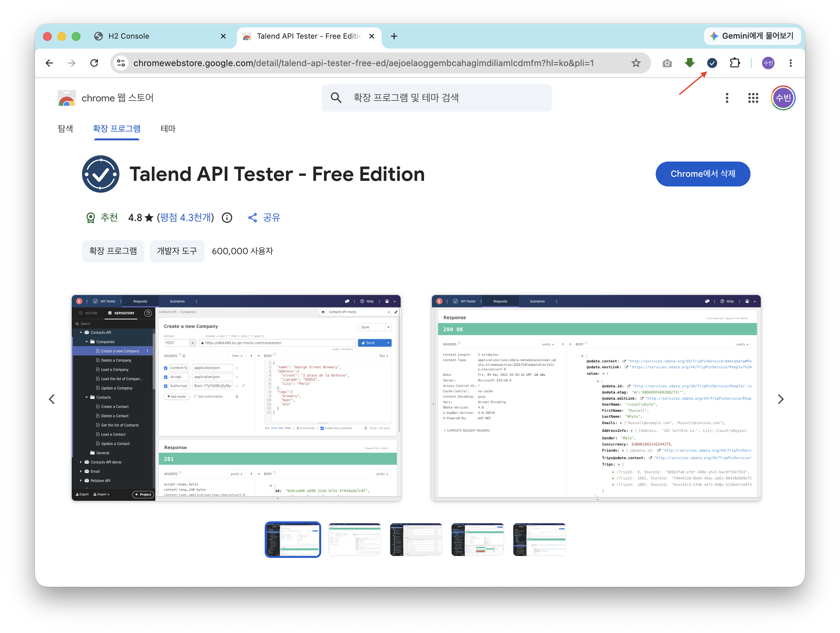Click the Talend API Tester extension logo
Viewport: 840px width, 633px height.
[x=101, y=174]
